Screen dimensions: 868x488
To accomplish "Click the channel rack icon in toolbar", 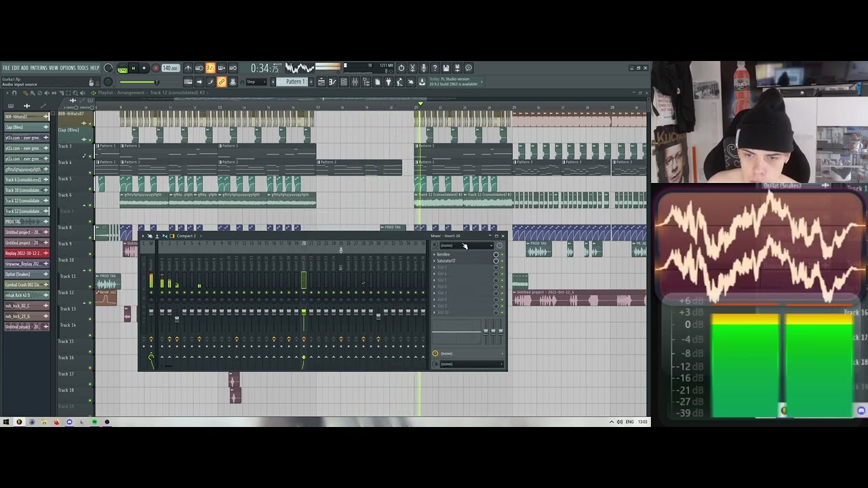I will click(344, 83).
